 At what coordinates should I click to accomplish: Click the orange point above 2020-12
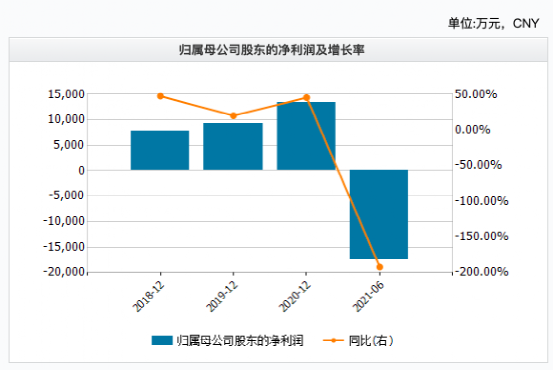(306, 97)
